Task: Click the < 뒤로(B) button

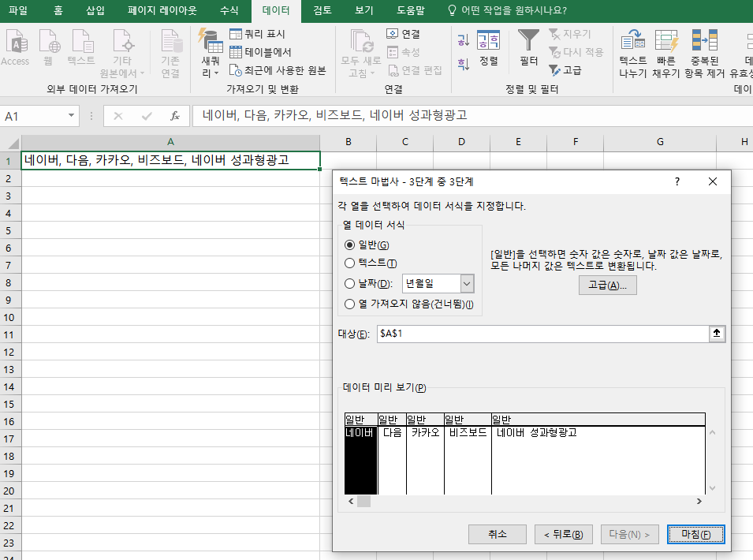Action: tap(563, 534)
